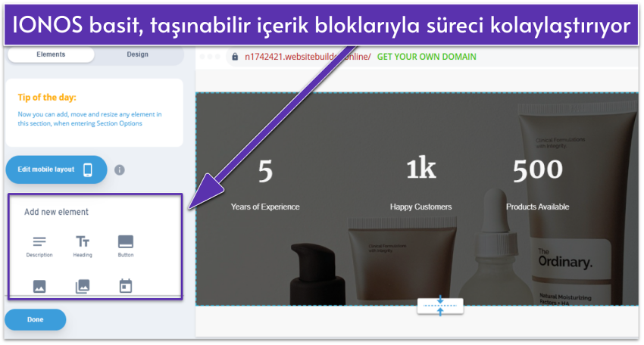Open GET YOUR OWN DOMAIN link
The image size is (644, 345).
(x=427, y=57)
